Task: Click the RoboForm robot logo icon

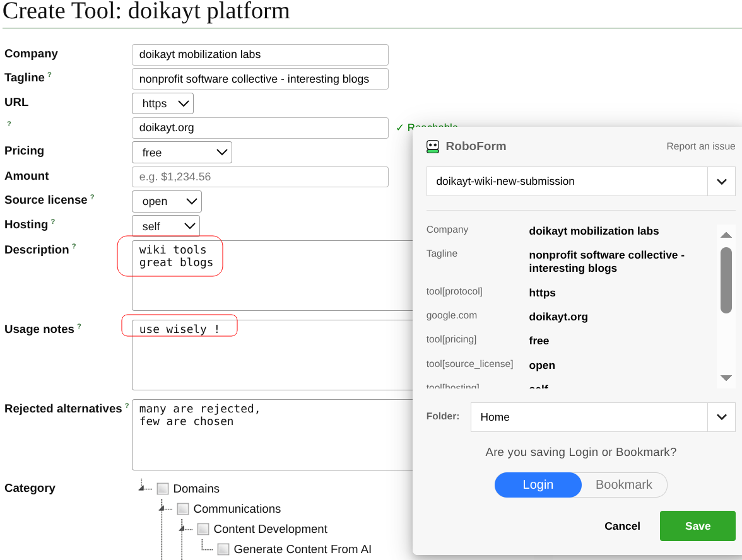Action: coord(433,146)
